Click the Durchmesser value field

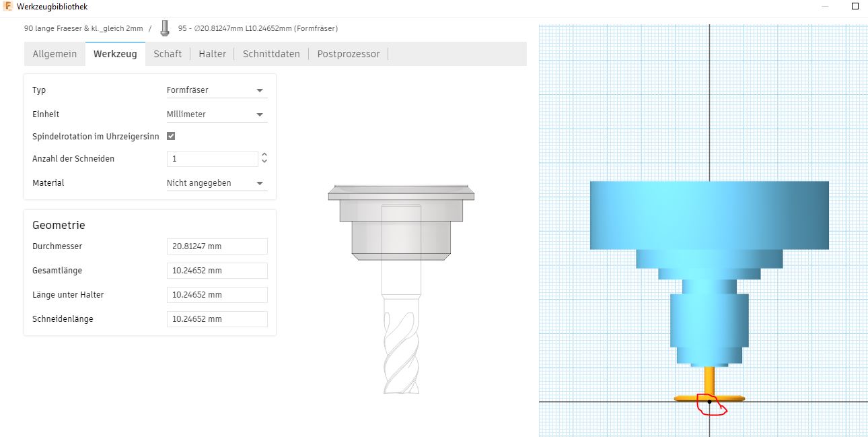pyautogui.click(x=217, y=246)
